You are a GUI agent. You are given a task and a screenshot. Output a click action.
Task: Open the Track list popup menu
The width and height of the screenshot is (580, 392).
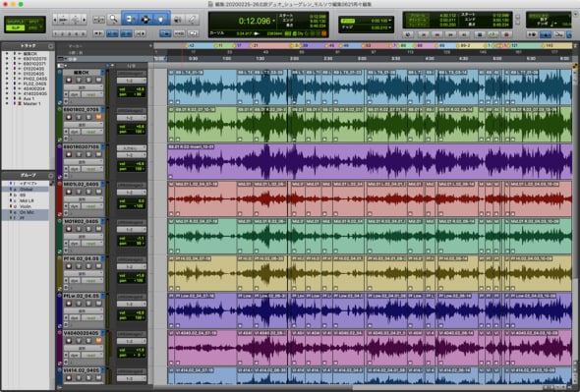coord(51,46)
